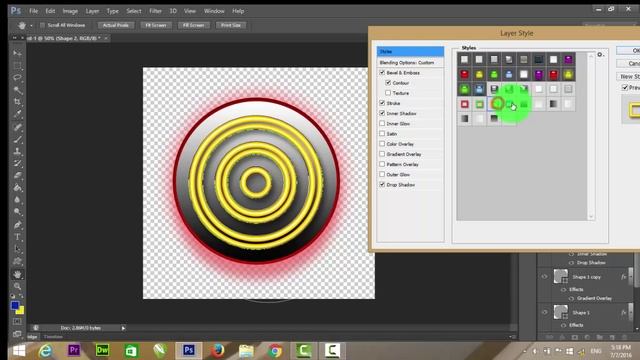Collapse Shape 1 copy effects arrow

click(630, 277)
